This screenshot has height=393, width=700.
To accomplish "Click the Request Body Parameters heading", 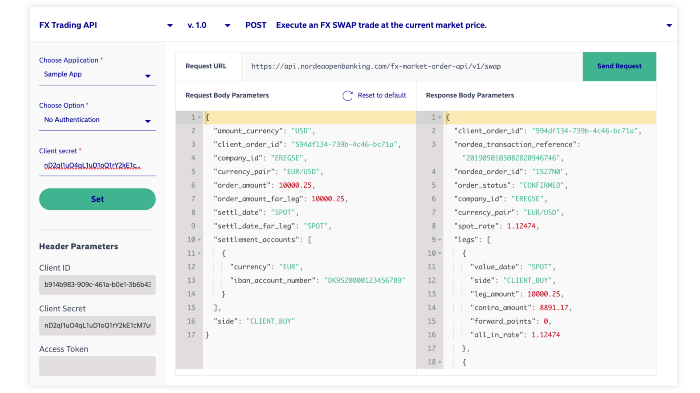I will coord(227,96).
